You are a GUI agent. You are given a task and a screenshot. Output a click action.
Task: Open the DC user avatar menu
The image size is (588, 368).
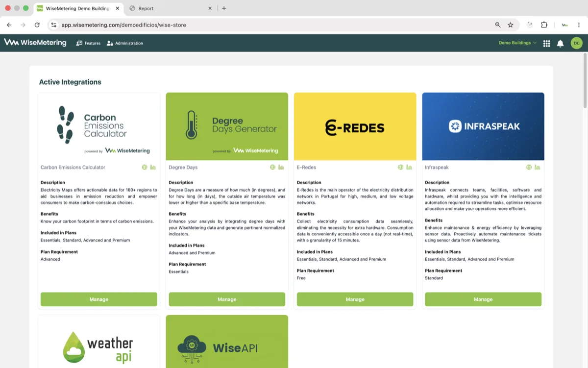pos(577,43)
